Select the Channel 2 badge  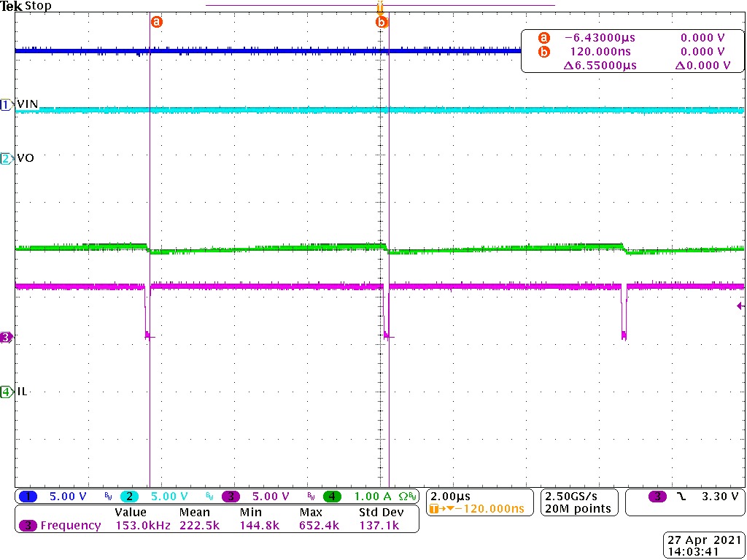pos(130,496)
